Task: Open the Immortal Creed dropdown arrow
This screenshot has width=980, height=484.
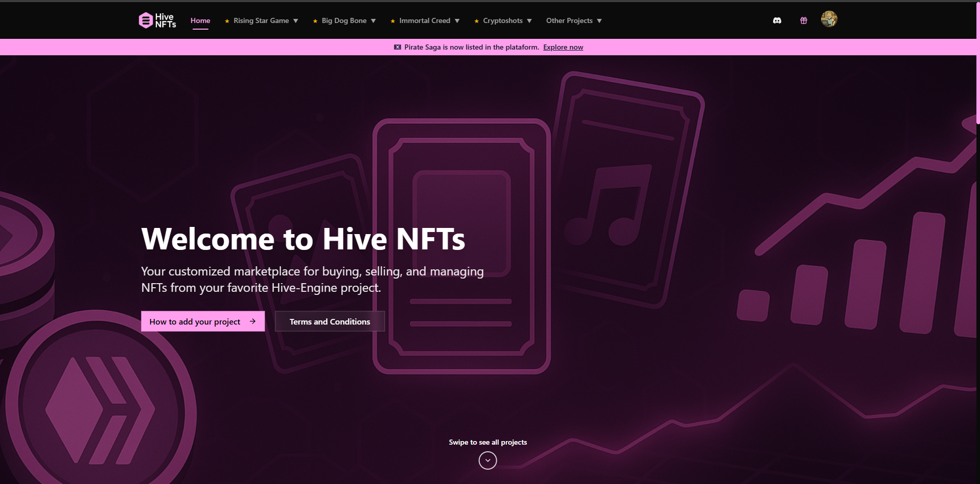Action: (x=457, y=21)
